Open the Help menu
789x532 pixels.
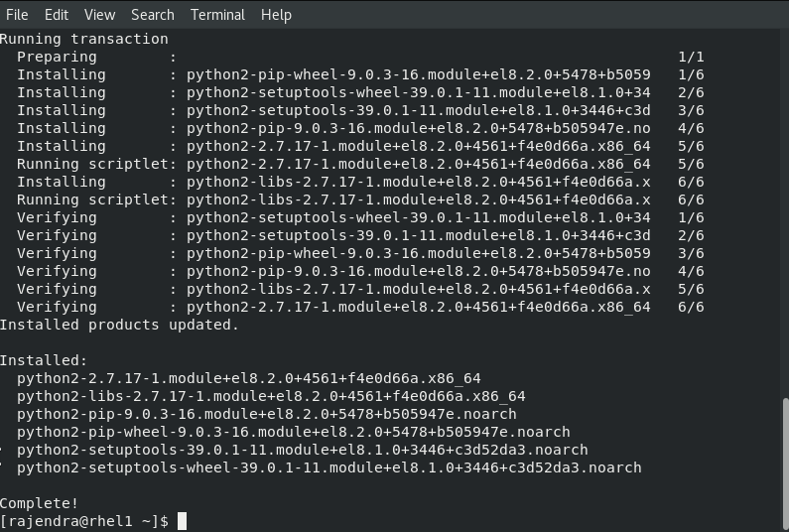coord(276,14)
